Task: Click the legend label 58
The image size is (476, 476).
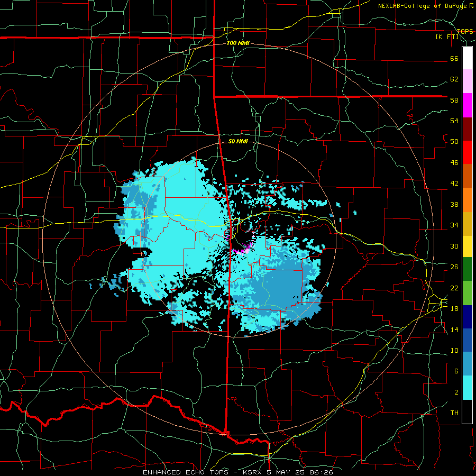Action: 454,100
